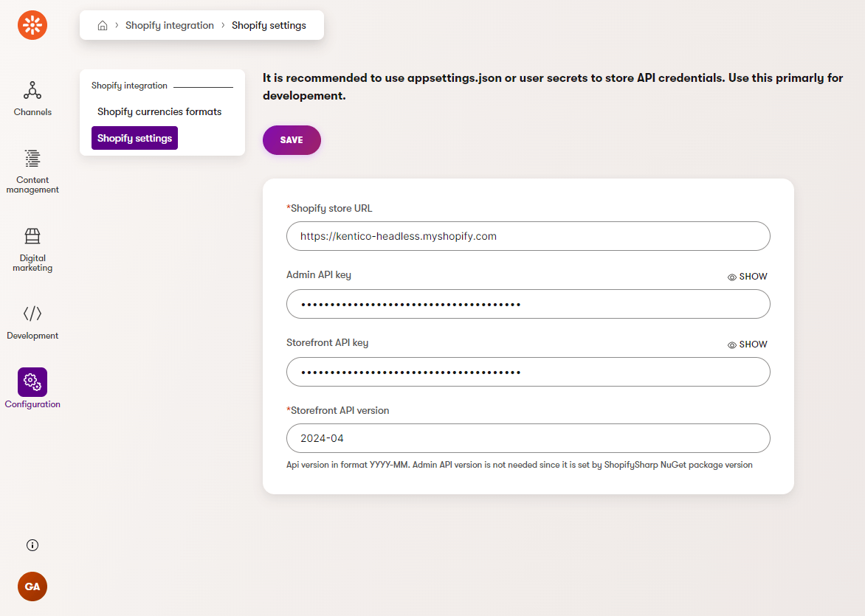This screenshot has width=865, height=616.
Task: Click the appsettings.json recommendation message
Action: 553,86
